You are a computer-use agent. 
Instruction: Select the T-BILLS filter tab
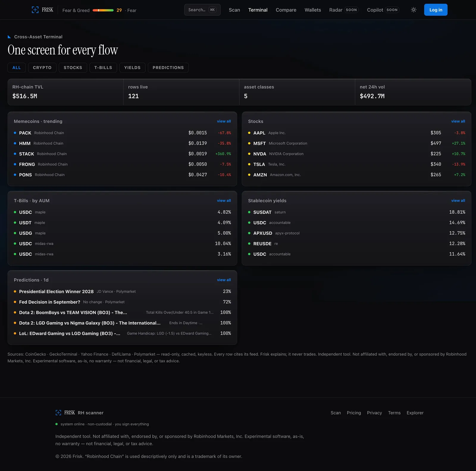pos(103,67)
